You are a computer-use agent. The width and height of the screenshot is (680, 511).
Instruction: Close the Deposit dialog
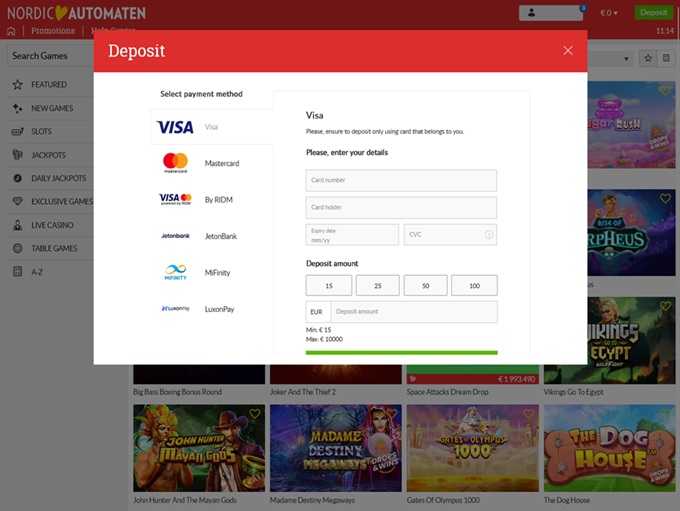click(x=568, y=51)
